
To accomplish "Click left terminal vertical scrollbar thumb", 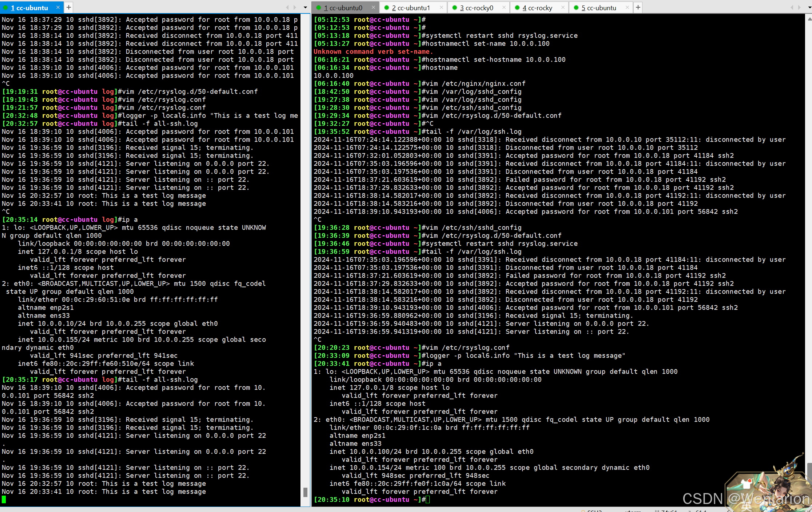I will 305,492.
